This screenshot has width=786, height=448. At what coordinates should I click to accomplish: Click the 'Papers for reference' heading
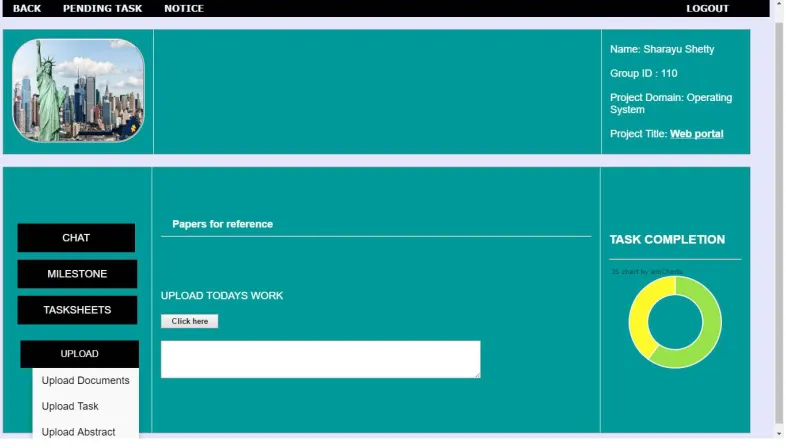[223, 224]
